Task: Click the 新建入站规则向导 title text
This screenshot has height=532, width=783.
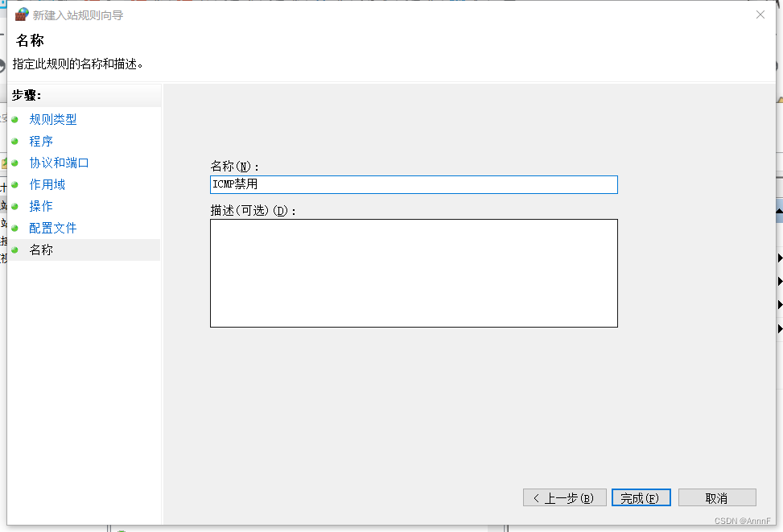Action: (78, 15)
